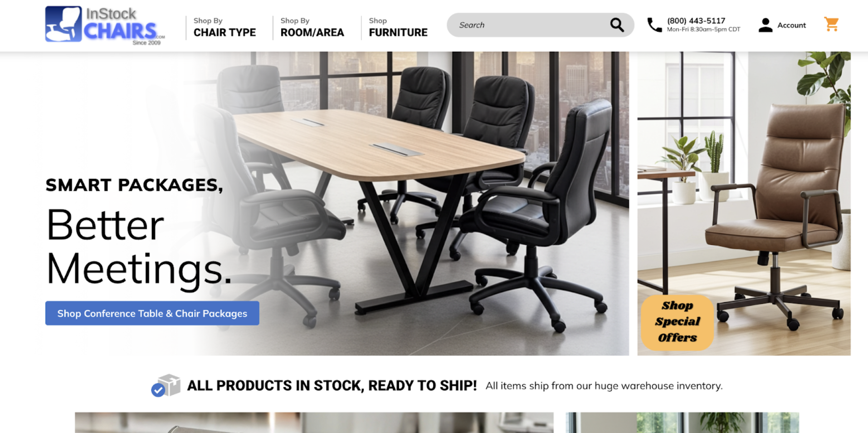Click the account person icon
Image resolution: width=868 pixels, height=433 pixels.
pos(766,25)
